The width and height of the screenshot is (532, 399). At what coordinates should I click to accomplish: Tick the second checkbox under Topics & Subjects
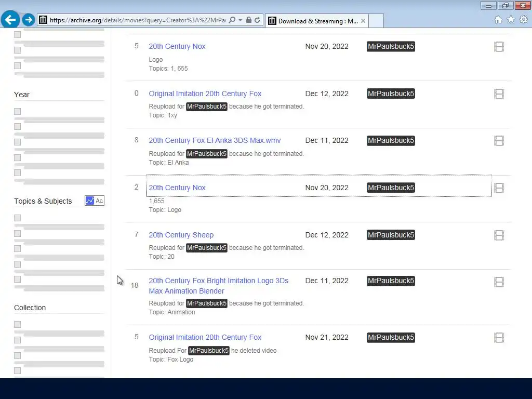point(17,233)
